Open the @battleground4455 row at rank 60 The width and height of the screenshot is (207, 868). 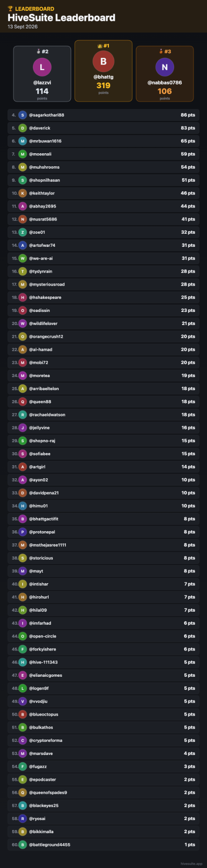pos(103,844)
